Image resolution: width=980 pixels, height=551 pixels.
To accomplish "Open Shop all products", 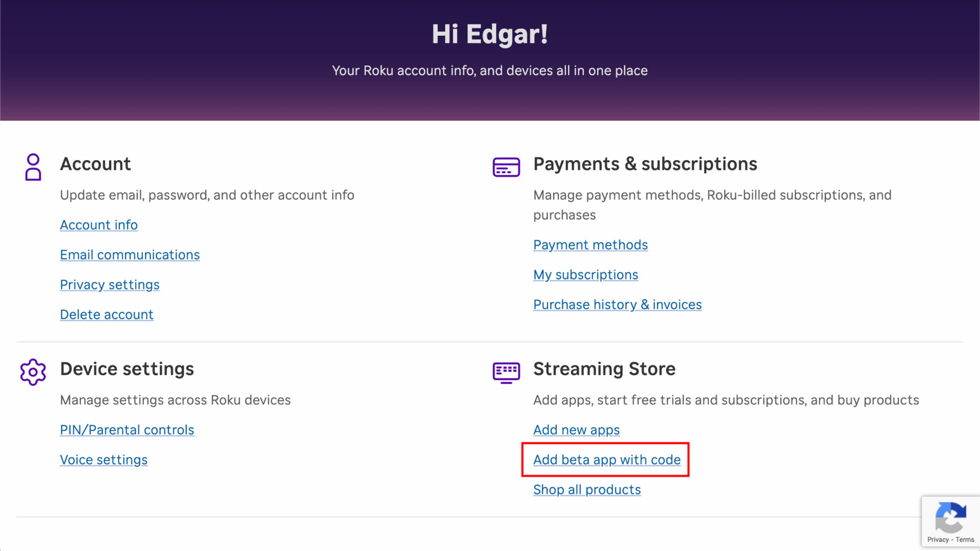I will tap(587, 489).
